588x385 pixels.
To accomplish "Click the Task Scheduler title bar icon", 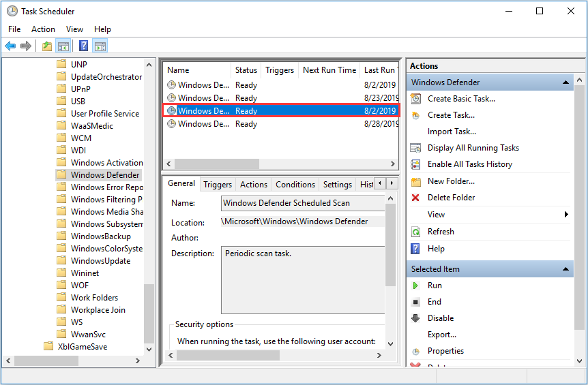I will 12,11.
